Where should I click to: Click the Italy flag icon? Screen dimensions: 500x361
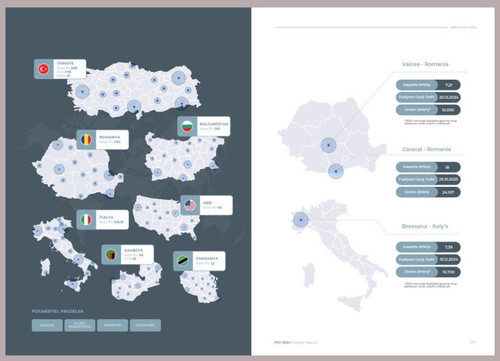pos(86,219)
